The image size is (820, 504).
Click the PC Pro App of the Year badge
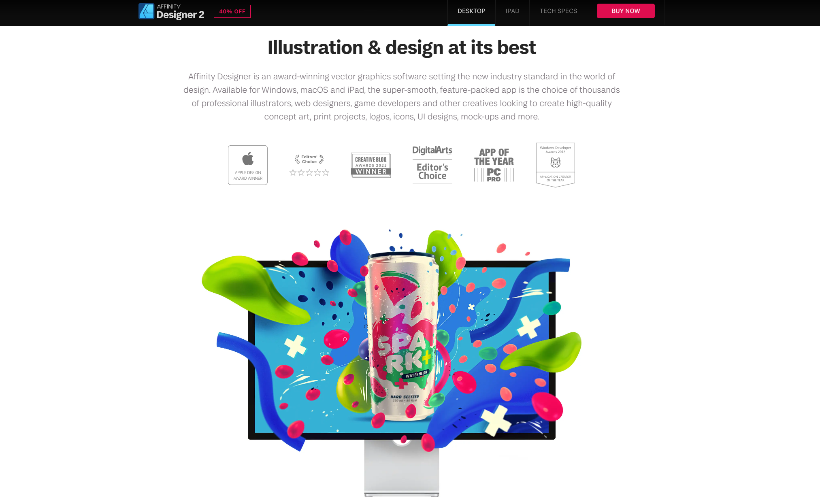point(493,164)
